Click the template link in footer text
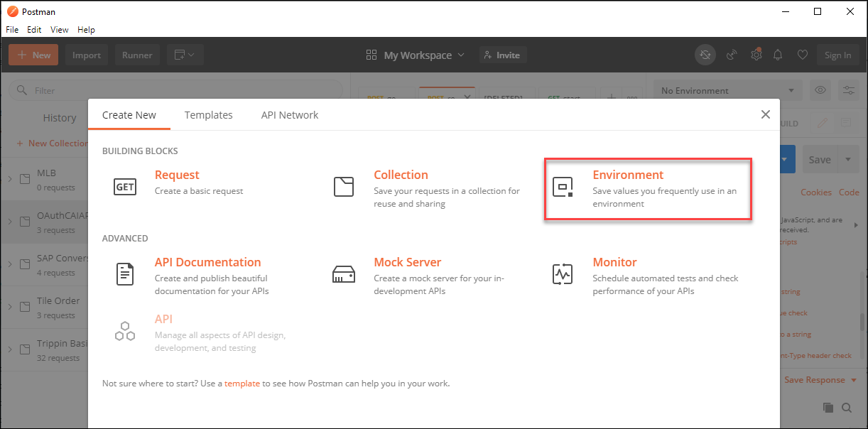 242,383
